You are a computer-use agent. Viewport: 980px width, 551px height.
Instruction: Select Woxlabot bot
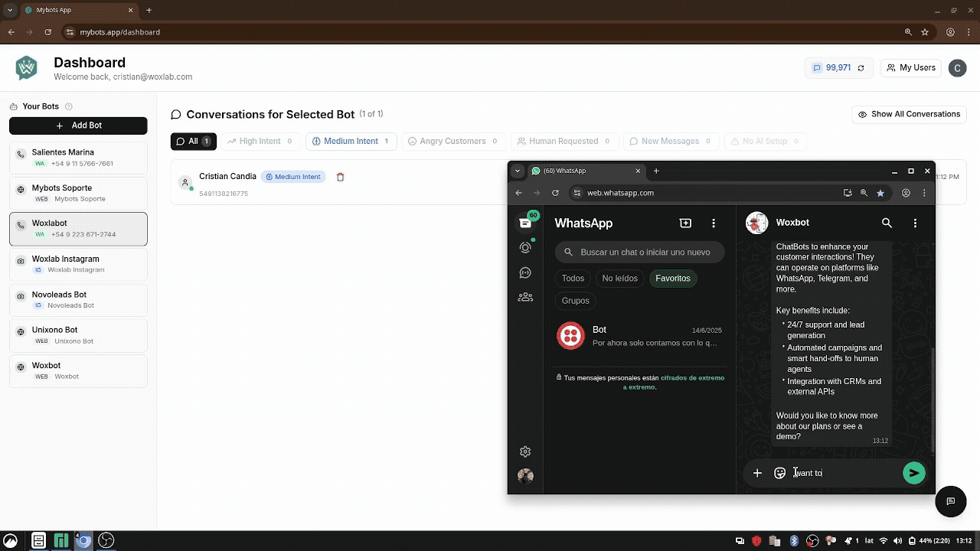[x=78, y=229]
